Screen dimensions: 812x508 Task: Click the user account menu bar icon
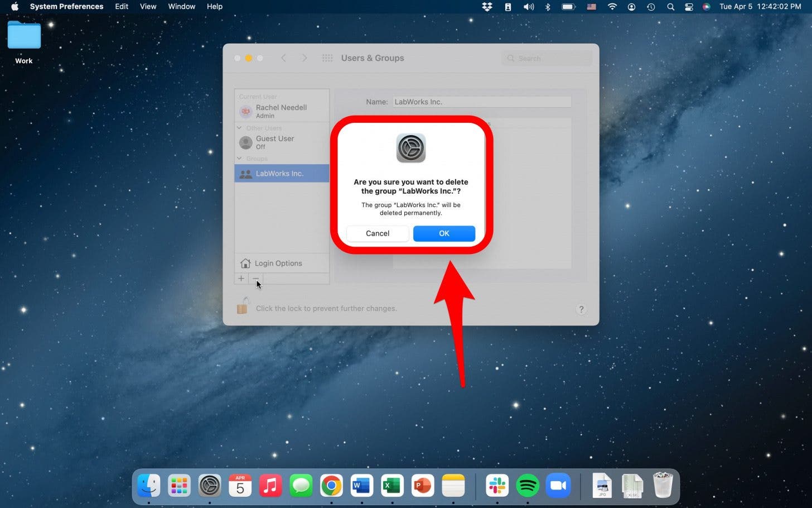[x=631, y=7]
